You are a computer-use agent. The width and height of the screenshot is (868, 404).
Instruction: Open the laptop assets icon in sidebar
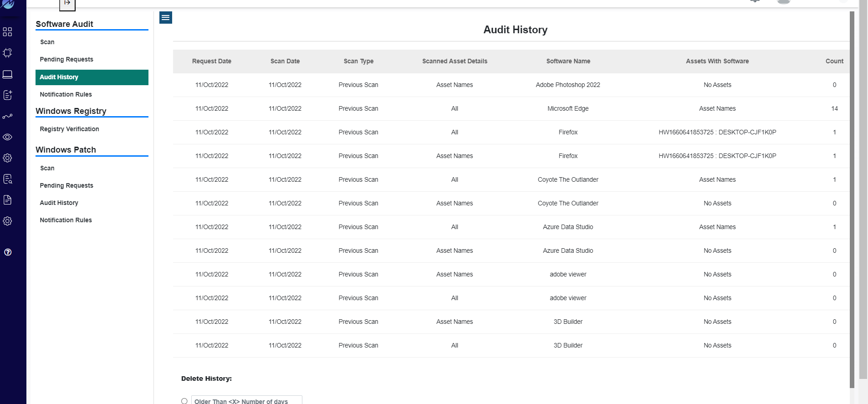(x=7, y=74)
